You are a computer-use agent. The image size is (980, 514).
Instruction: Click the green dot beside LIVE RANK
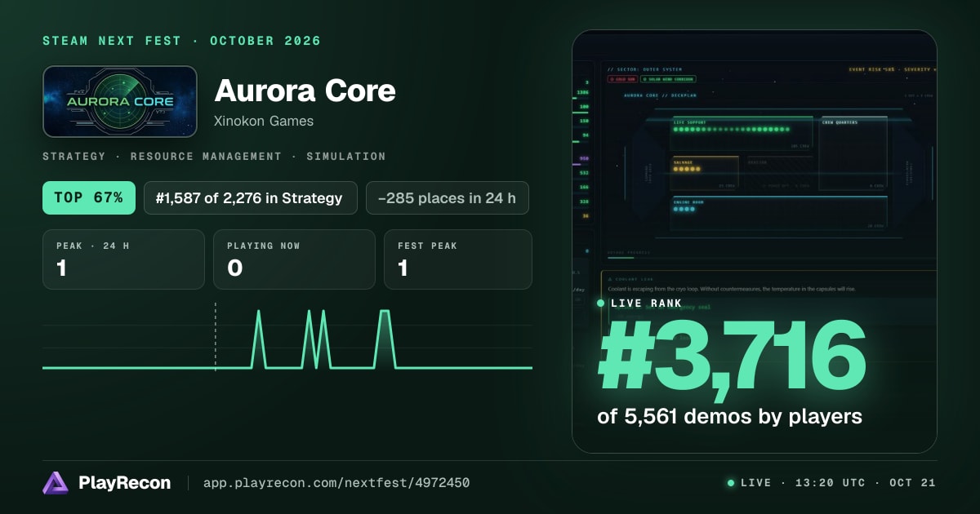(x=601, y=304)
